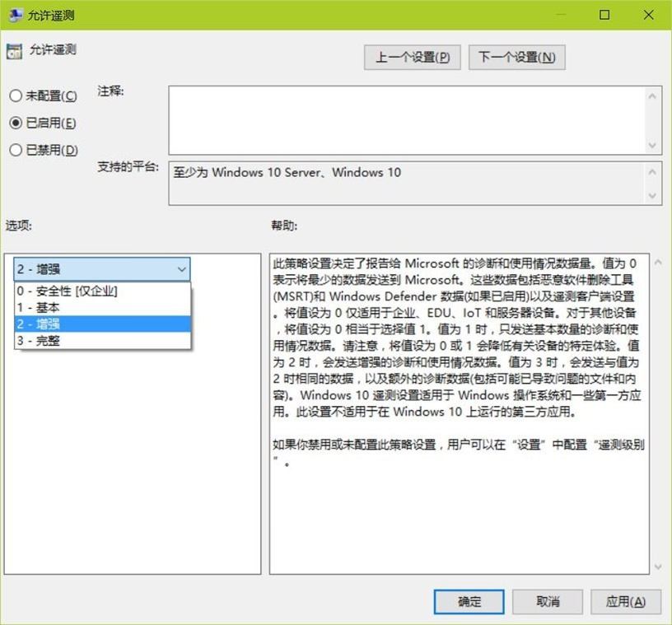
Task: Click the combo box dropdown chevron
Action: click(182, 269)
